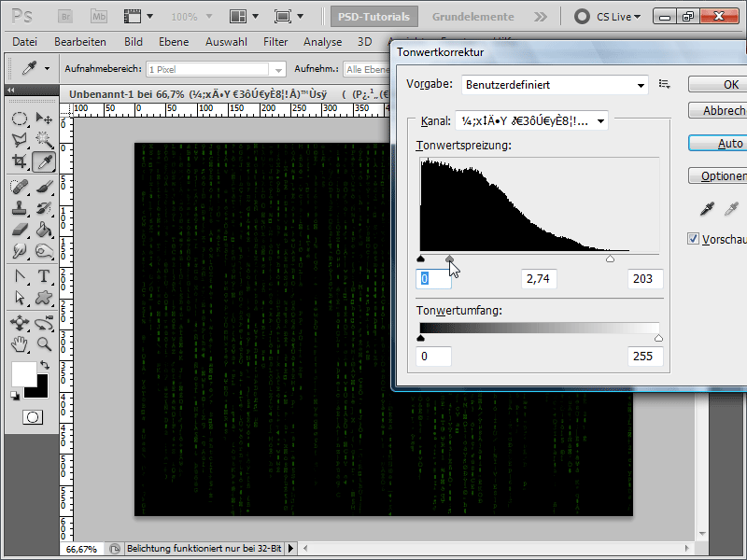Select the Eyedropper tool in toolbox
This screenshot has width=747, height=560.
tap(44, 161)
